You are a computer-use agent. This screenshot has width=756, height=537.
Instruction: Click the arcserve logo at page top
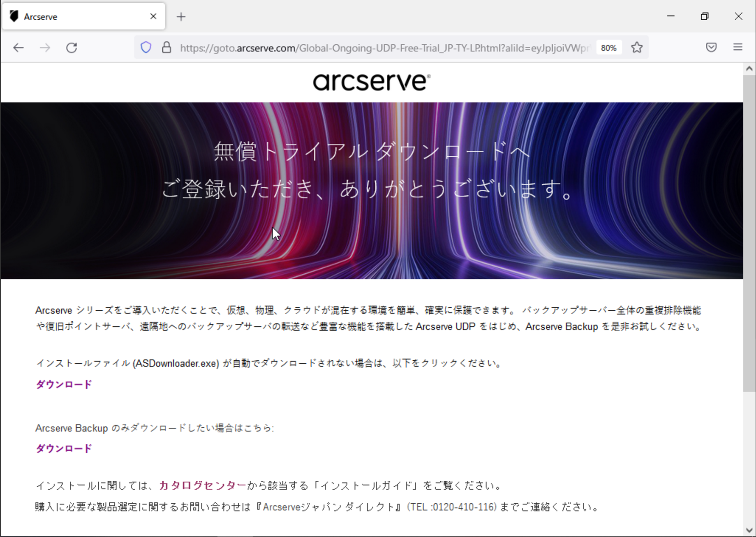coord(370,81)
